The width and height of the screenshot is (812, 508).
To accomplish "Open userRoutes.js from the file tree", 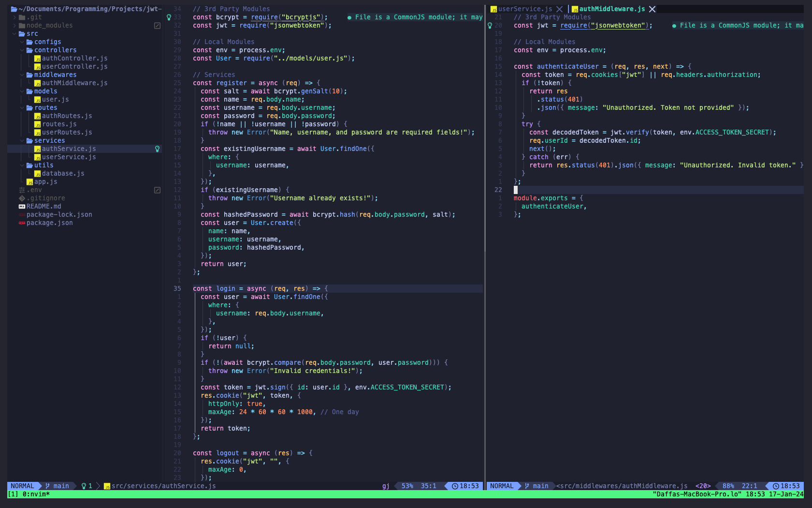I will 67,133.
